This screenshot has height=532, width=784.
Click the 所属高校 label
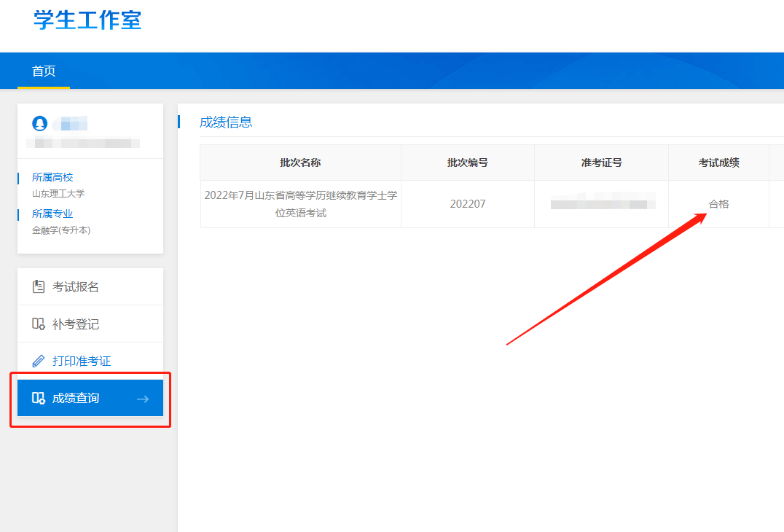pos(52,177)
